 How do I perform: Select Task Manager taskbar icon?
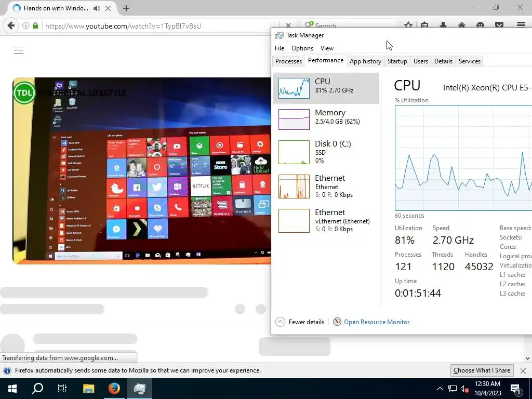(139, 389)
